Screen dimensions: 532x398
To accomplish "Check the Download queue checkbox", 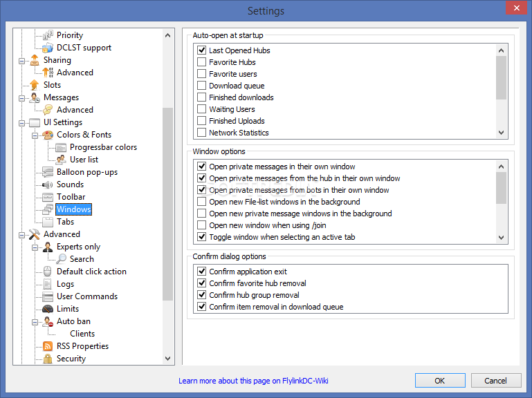I will [x=201, y=86].
